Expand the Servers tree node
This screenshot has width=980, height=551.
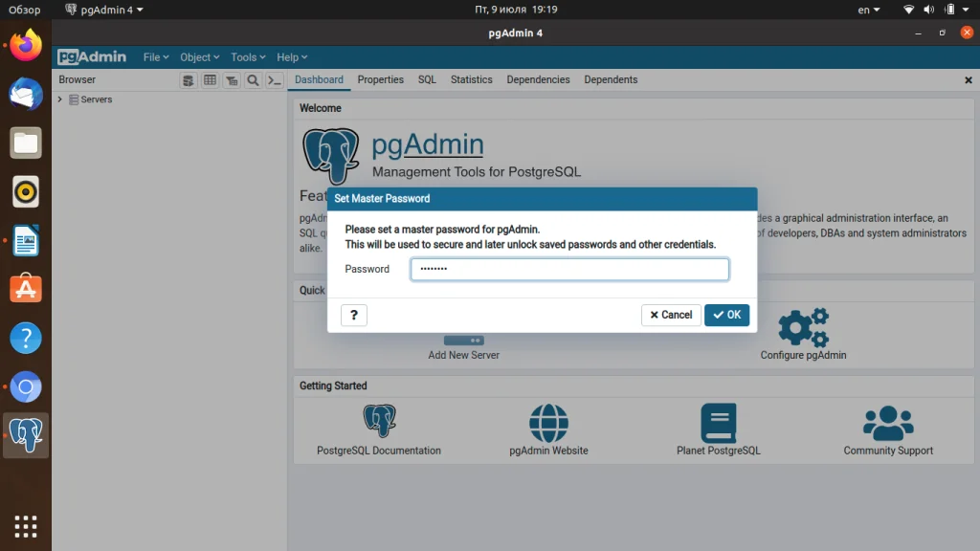coord(60,99)
